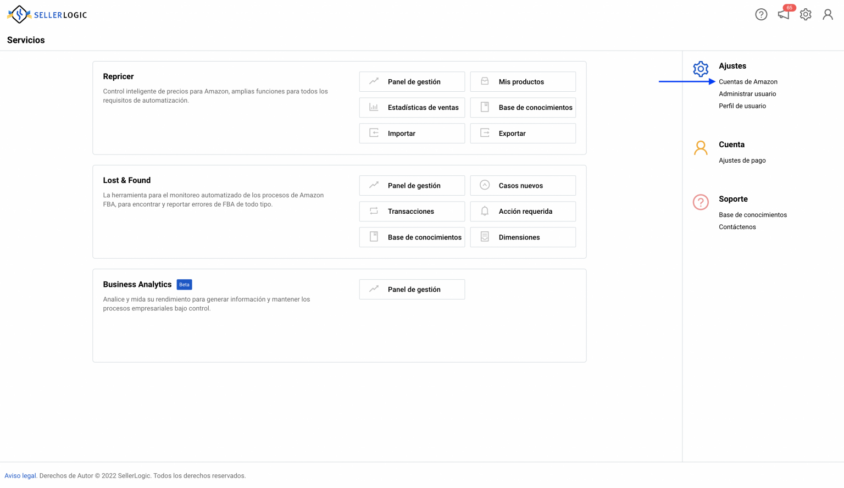Open Repricer Panel de gestión

tap(412, 82)
